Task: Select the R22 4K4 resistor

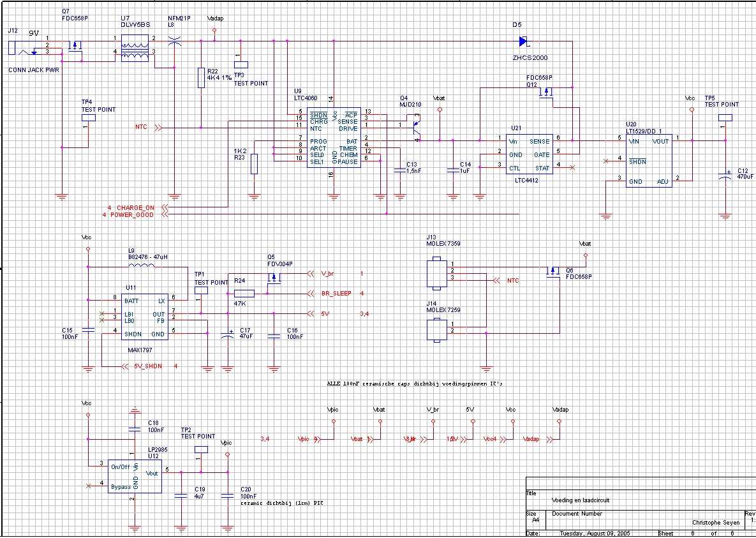Action: pyautogui.click(x=202, y=77)
